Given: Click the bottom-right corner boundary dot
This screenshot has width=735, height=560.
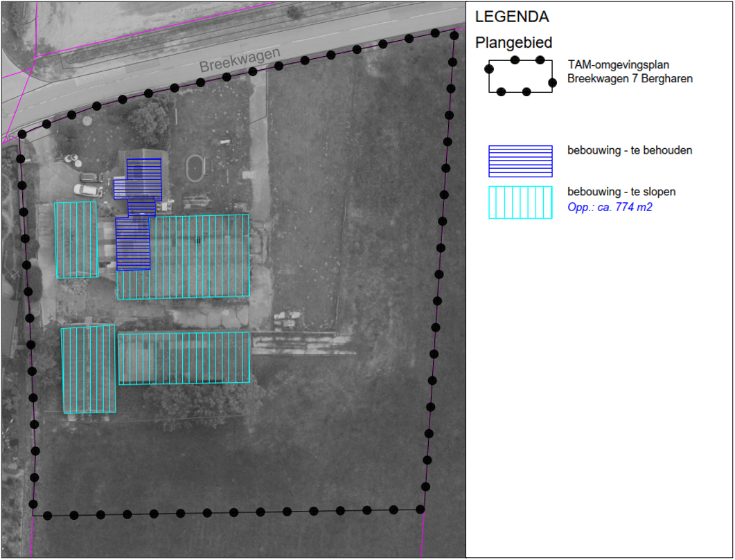Looking at the screenshot, I should (420, 509).
